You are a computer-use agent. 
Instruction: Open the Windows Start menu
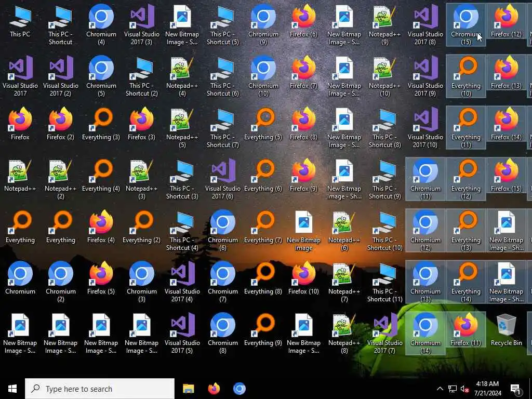pyautogui.click(x=12, y=389)
